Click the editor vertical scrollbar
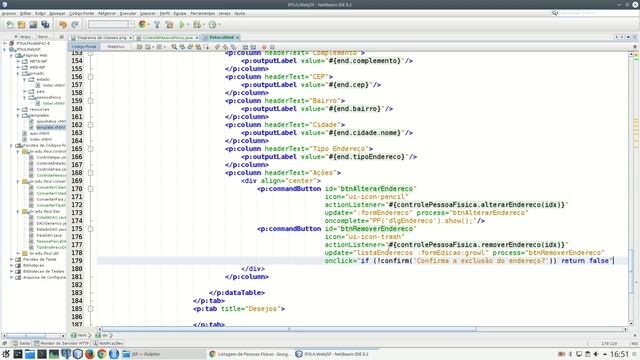Viewport: 640px width, 360px height. pyautogui.click(x=631, y=188)
